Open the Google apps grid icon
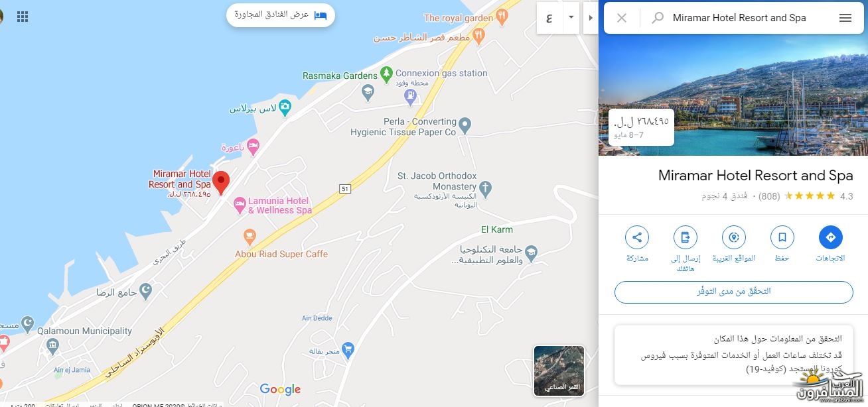Image resolution: width=868 pixels, height=407 pixels. (x=23, y=17)
